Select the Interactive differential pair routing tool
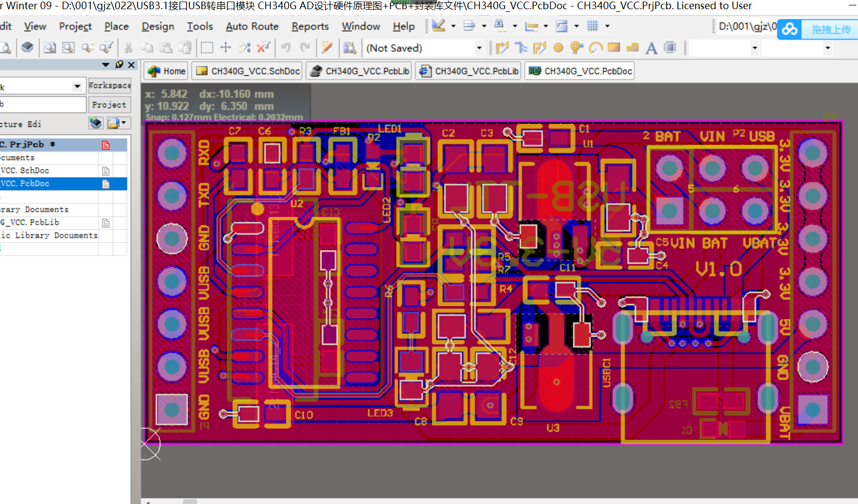This screenshot has height=504, width=858. click(540, 48)
